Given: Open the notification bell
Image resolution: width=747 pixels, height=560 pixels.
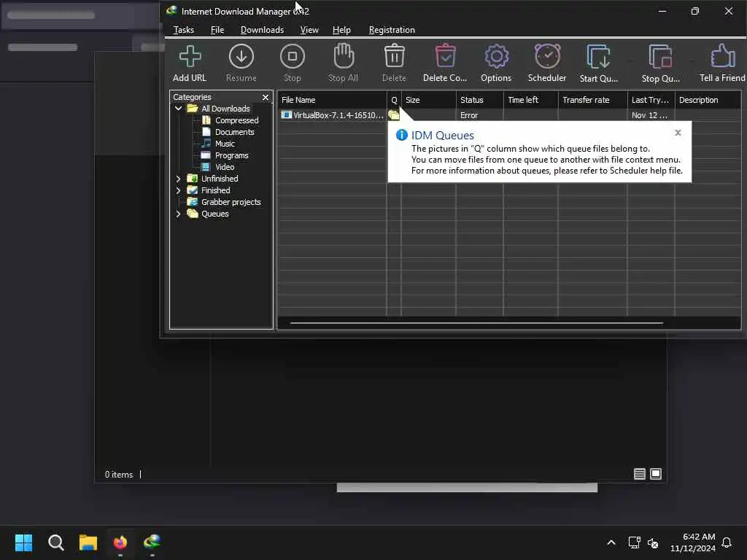Looking at the screenshot, I should [x=727, y=542].
